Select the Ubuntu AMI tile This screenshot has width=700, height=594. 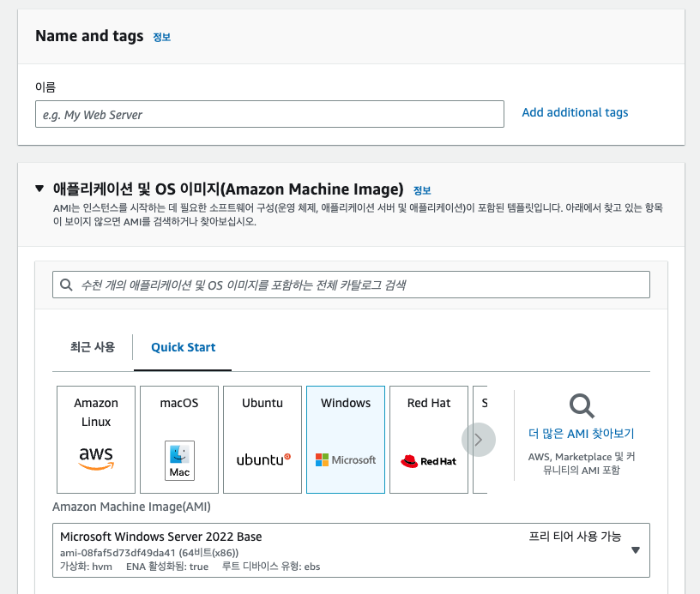262,440
